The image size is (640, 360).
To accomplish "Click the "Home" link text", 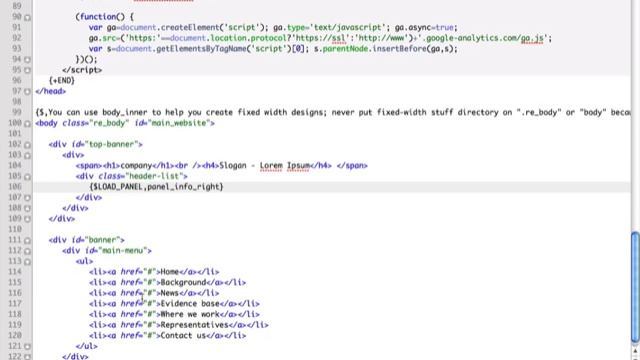I will pos(170,271).
